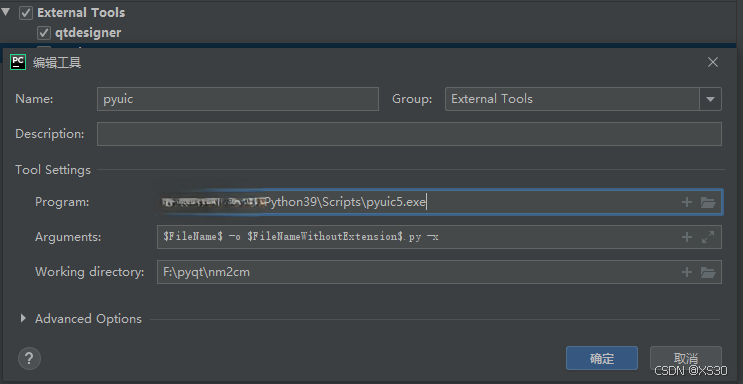Select the External Tools tree label
The height and width of the screenshot is (384, 743).
[81, 13]
